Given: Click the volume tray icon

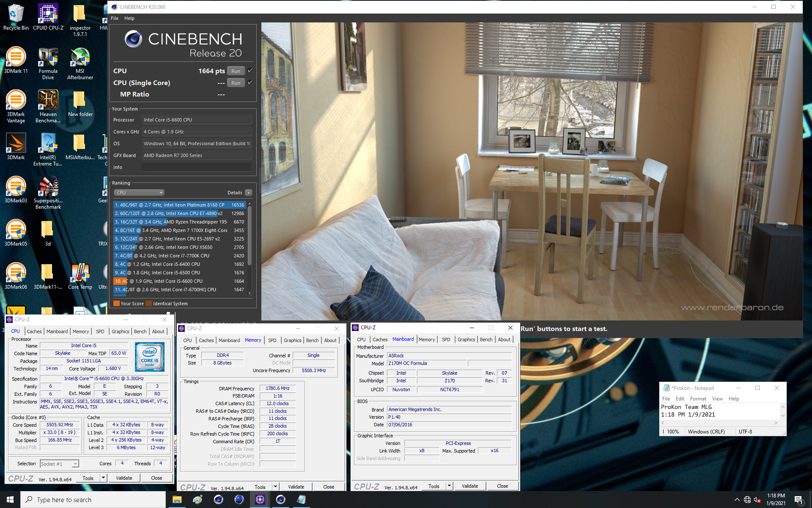Looking at the screenshot, I should pos(757,500).
